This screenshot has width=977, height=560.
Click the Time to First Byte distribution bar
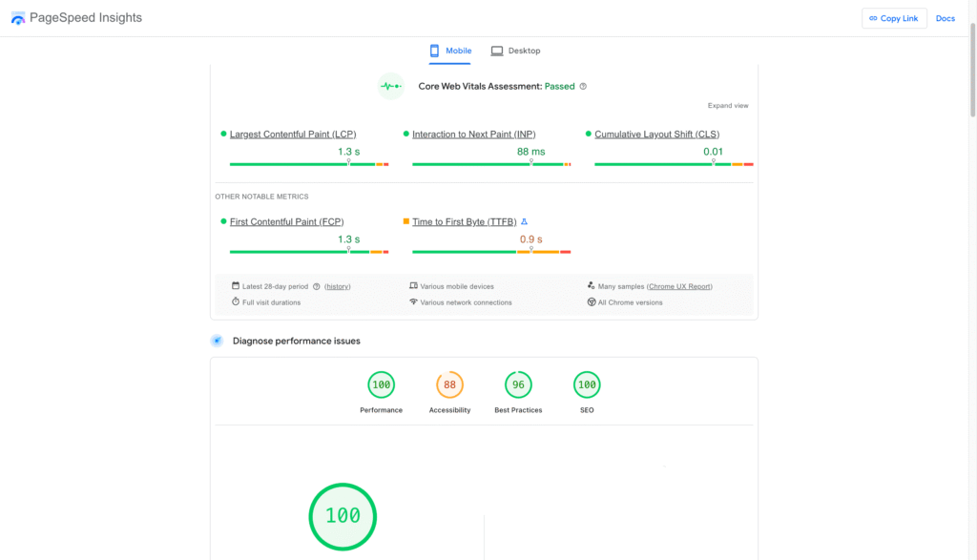pyautogui.click(x=491, y=252)
